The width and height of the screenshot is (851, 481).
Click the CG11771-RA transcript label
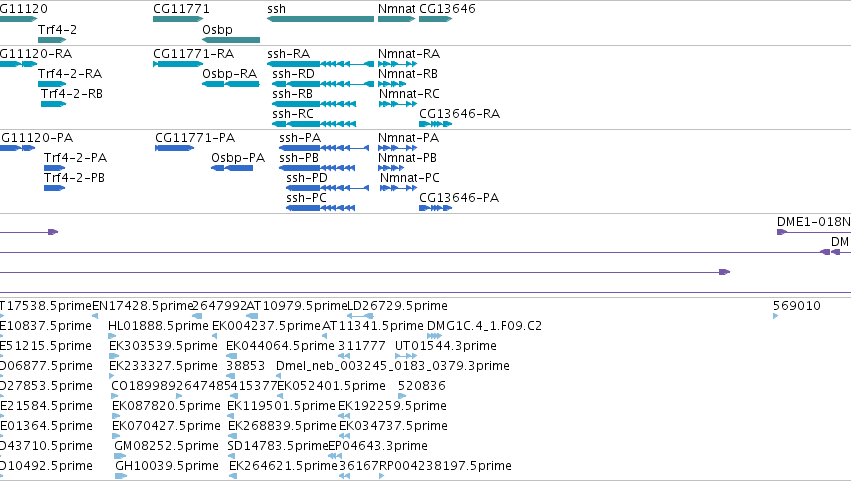[x=193, y=54]
